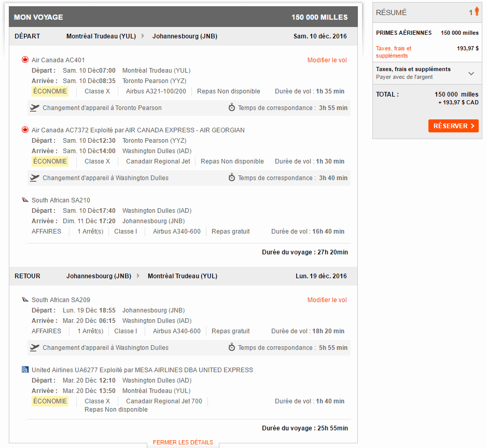Click South African Airways logo beside SA209
The image size is (487, 448).
25,300
